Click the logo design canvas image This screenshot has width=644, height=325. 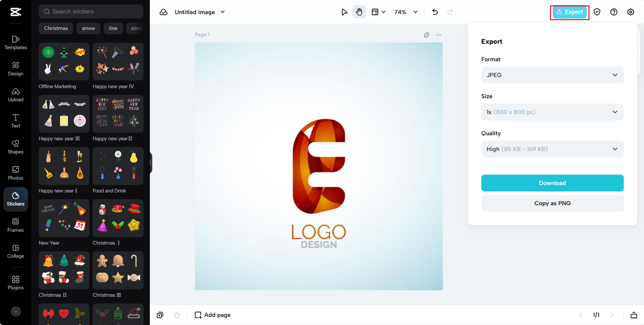[319, 167]
